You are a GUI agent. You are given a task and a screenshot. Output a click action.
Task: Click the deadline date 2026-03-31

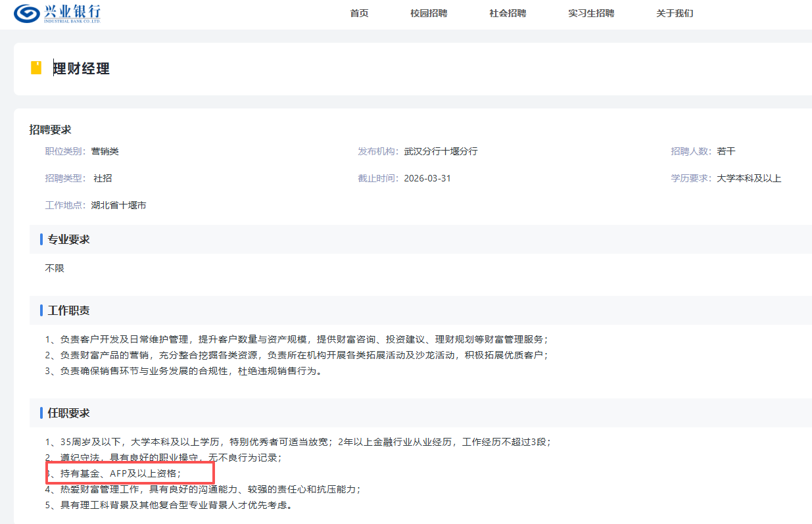tap(427, 178)
